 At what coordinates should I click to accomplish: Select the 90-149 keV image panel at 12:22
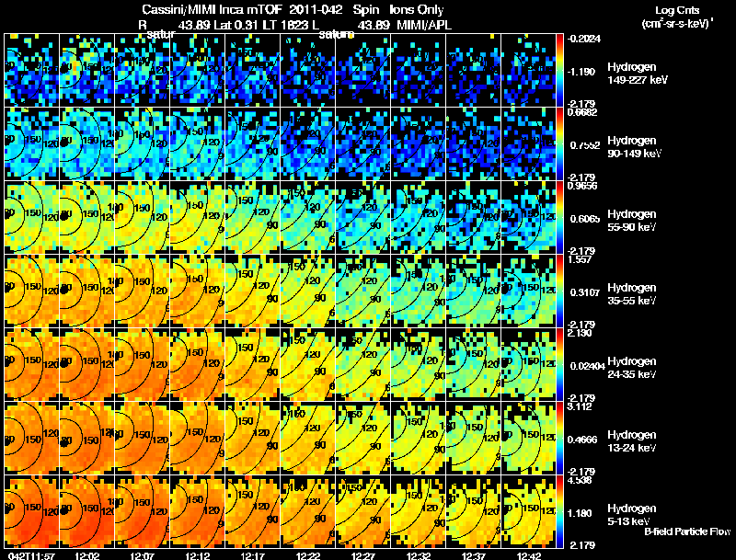[308, 144]
